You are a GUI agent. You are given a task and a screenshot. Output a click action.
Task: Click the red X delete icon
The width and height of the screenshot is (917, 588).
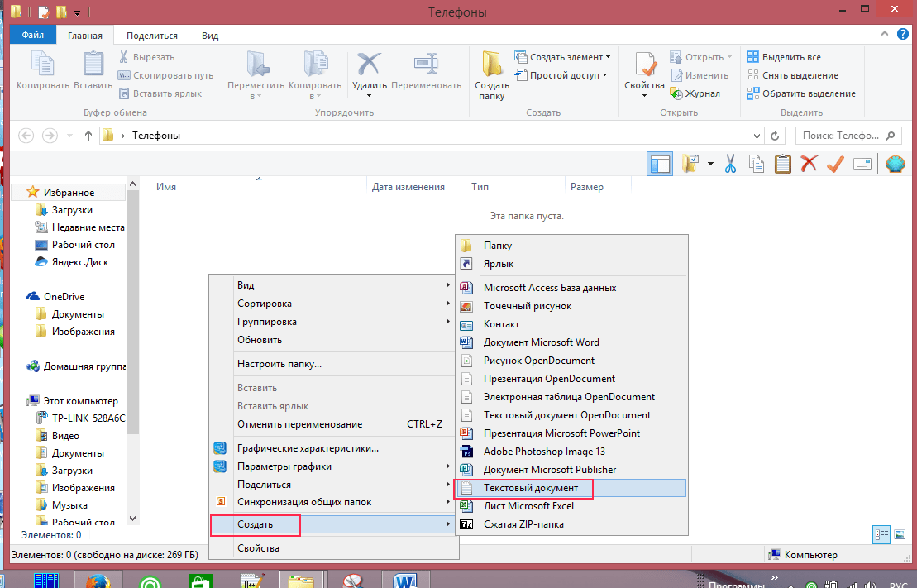809,164
